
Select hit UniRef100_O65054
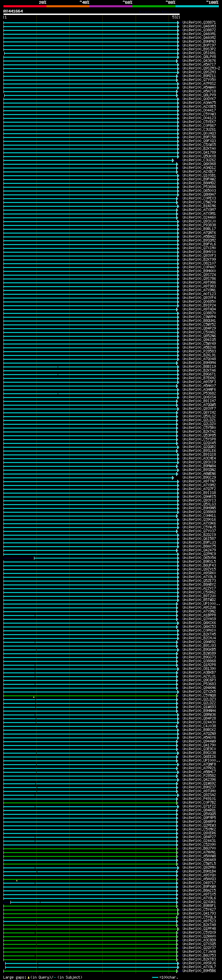(x=199, y=558)
